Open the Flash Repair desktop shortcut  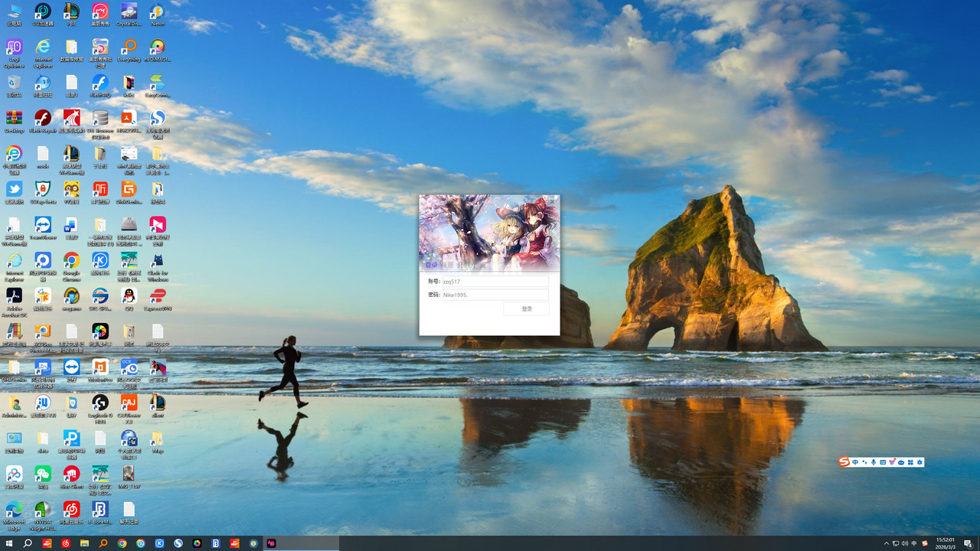point(43,122)
